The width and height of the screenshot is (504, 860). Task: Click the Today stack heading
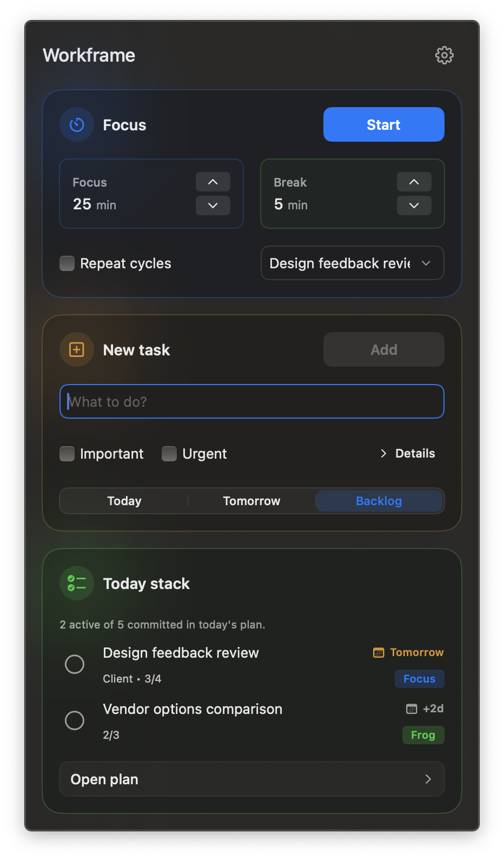pos(147,584)
